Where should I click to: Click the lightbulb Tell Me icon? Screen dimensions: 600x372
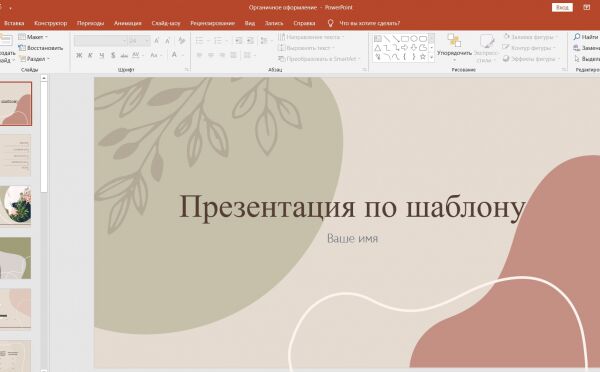tap(331, 23)
